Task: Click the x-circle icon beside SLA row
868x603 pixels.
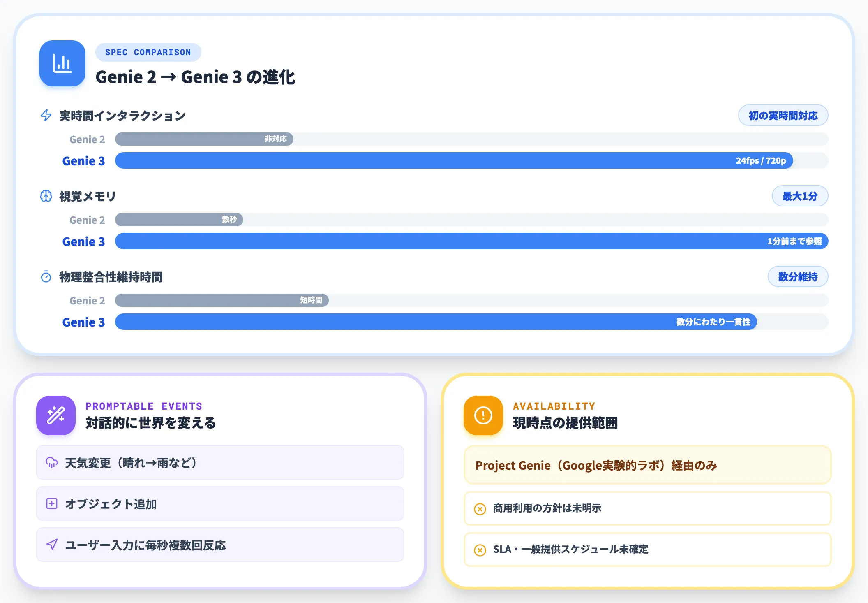Action: pos(480,550)
